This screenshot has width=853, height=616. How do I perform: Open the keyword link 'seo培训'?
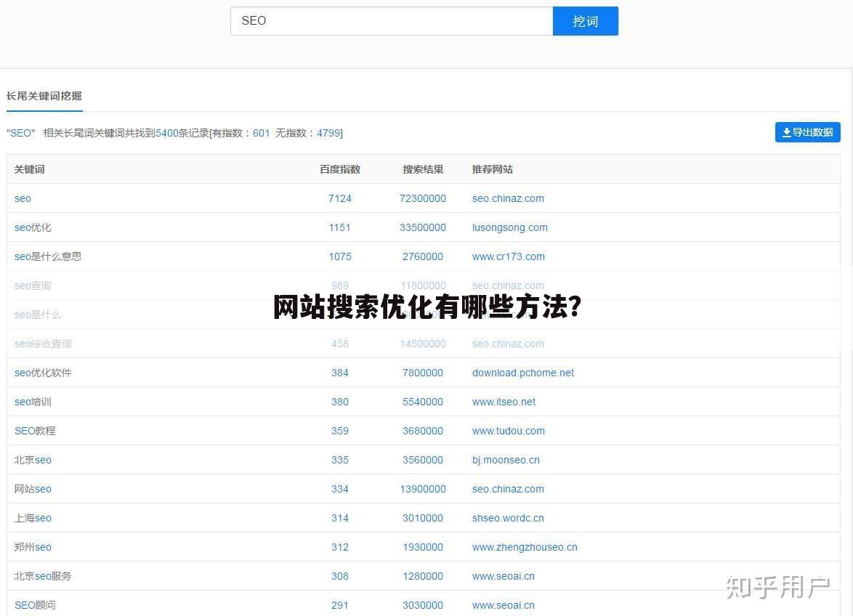click(33, 402)
